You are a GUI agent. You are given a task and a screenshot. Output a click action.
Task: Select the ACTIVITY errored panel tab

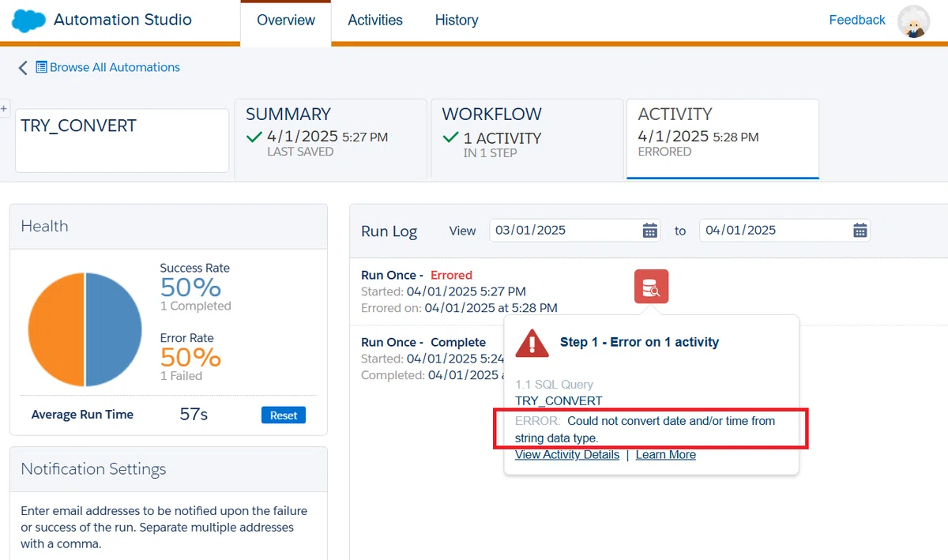723,138
